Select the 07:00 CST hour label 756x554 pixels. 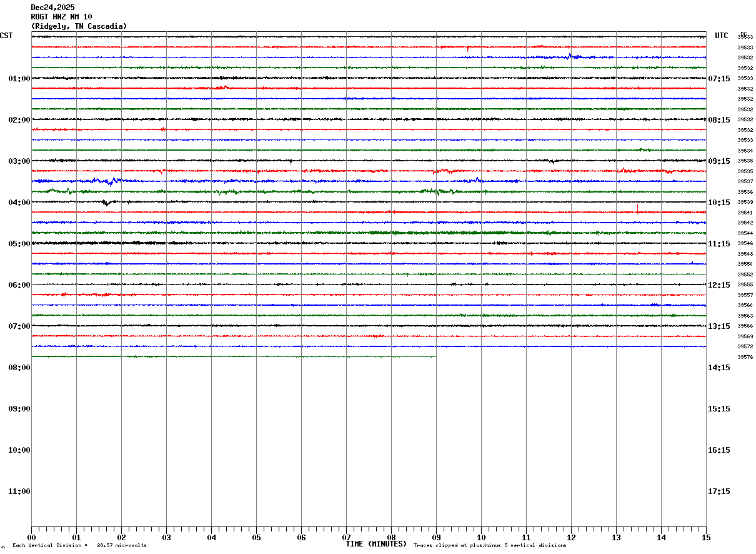pyautogui.click(x=19, y=326)
